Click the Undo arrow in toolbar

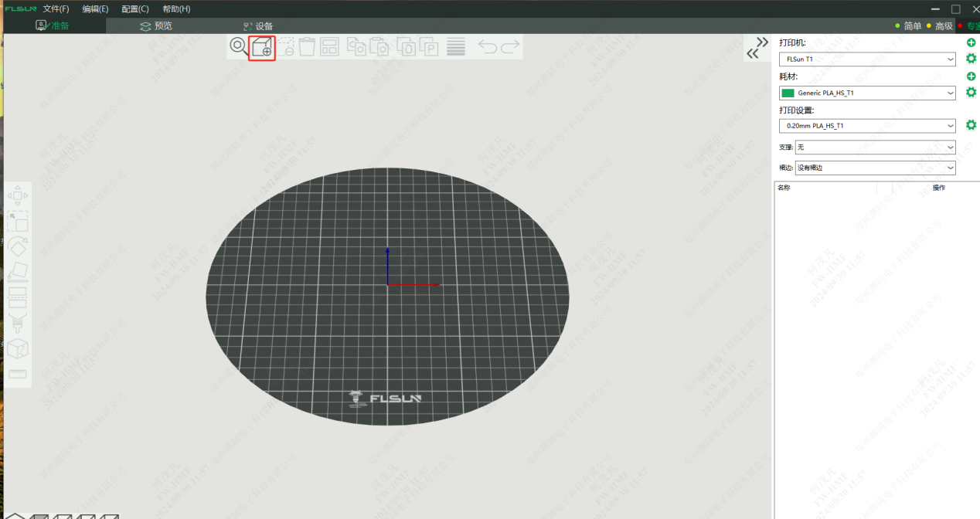coord(487,47)
